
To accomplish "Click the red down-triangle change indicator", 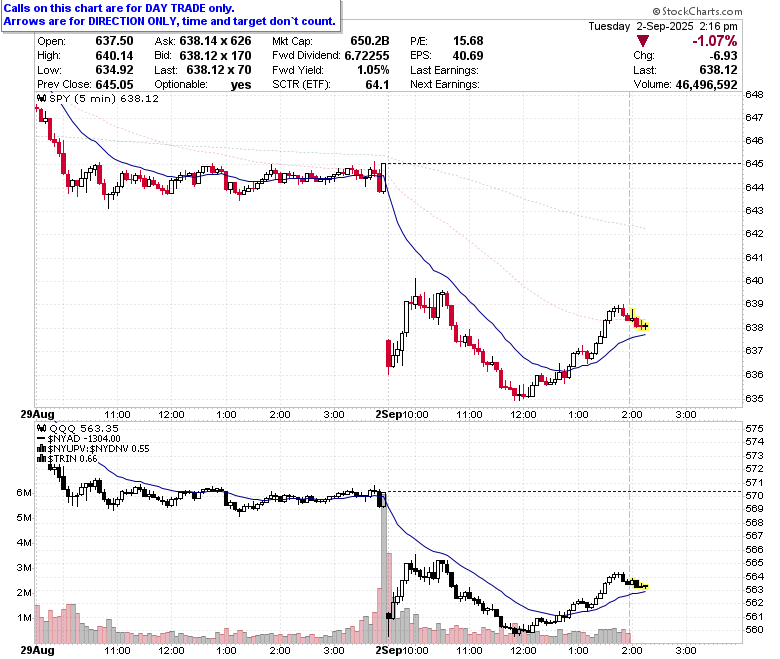I will pos(642,41).
